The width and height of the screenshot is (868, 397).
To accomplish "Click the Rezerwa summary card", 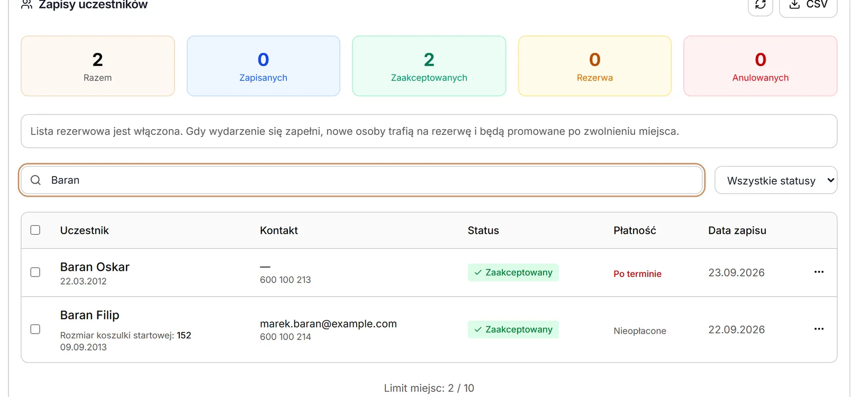I will coord(595,66).
